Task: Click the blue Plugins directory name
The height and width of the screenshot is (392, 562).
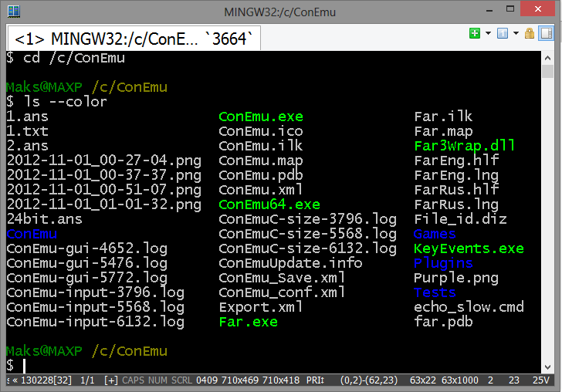Action: click(x=443, y=263)
